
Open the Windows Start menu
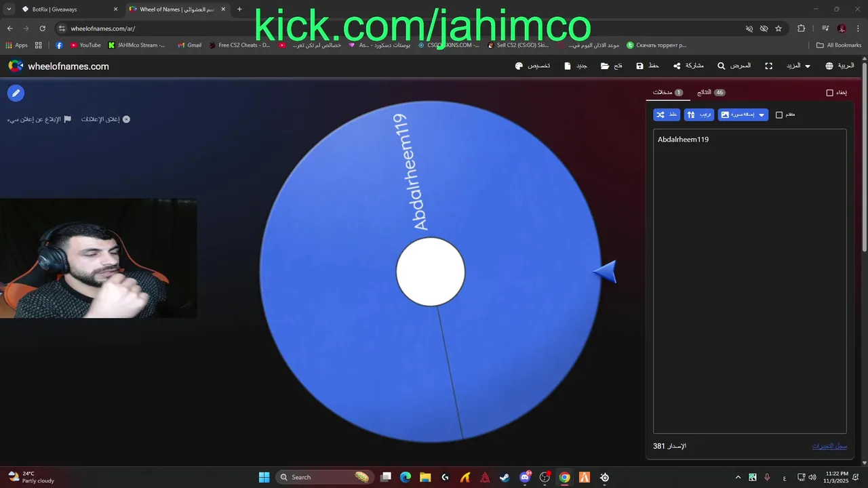(x=264, y=477)
